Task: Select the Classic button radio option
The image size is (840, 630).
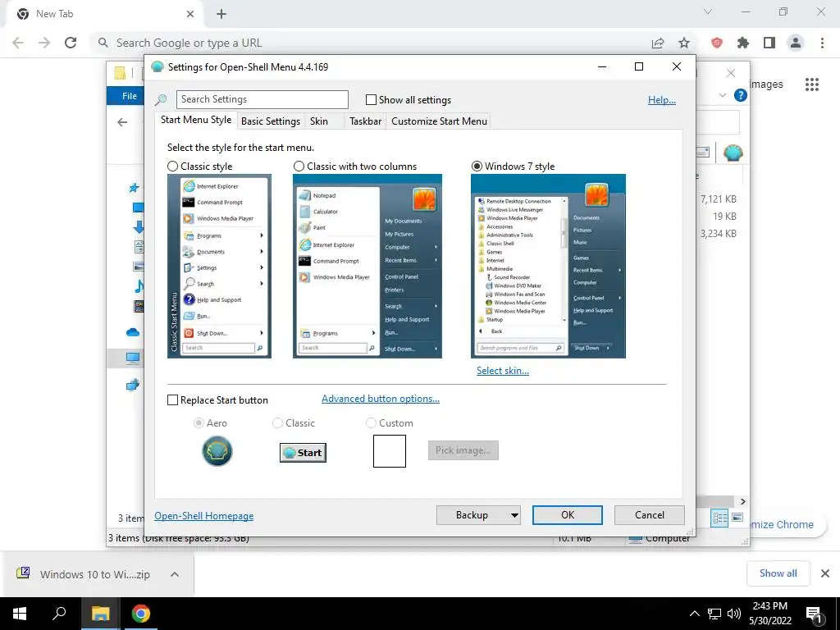Action: pos(277,423)
